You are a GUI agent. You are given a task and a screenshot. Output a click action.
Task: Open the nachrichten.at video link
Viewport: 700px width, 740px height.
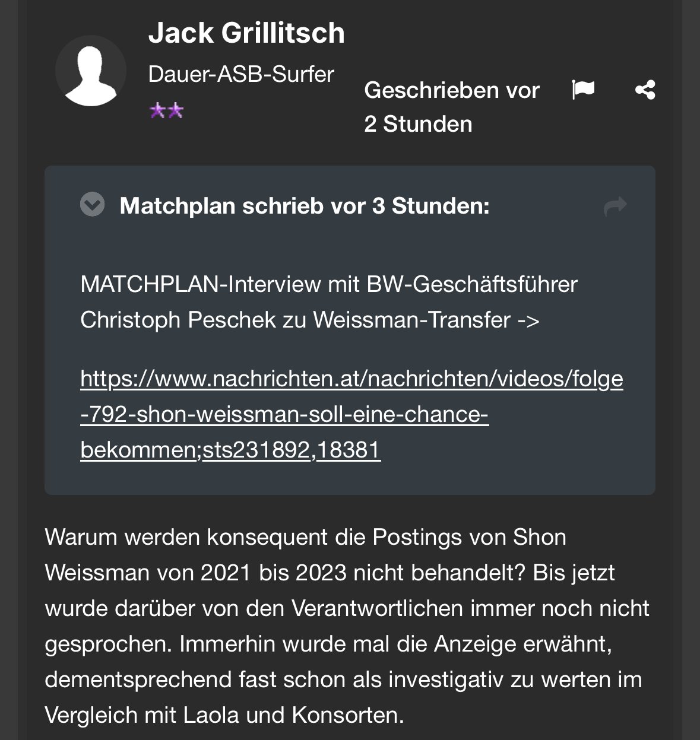pyautogui.click(x=351, y=379)
